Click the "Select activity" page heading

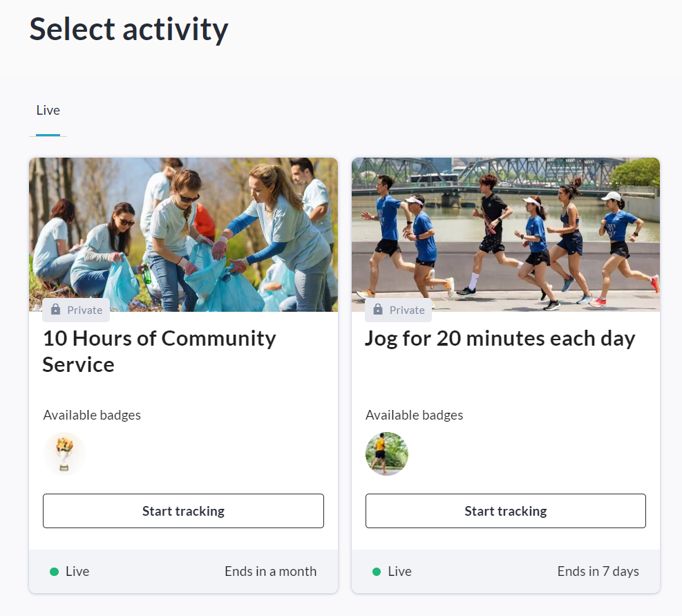click(129, 29)
